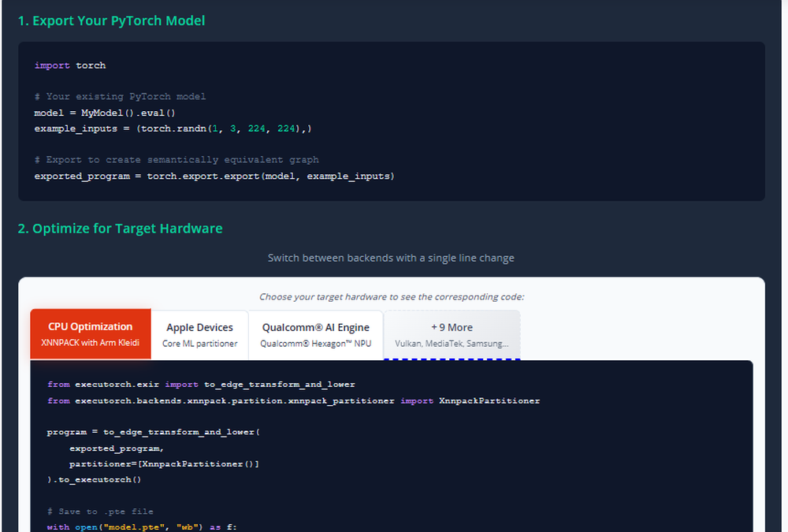Click the ').to_executorch()' code line
Screen dimensions: 788x532
94,480
